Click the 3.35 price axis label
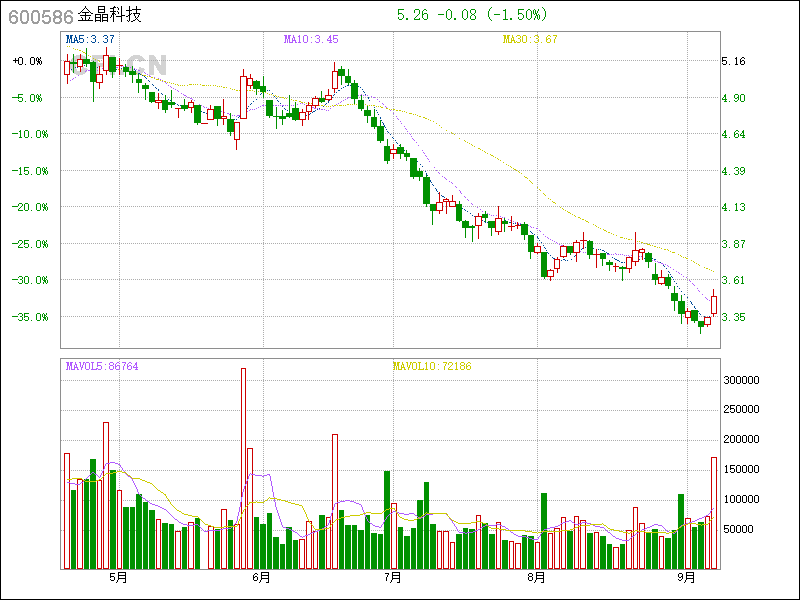Viewport: 800px width, 600px height. [x=733, y=317]
